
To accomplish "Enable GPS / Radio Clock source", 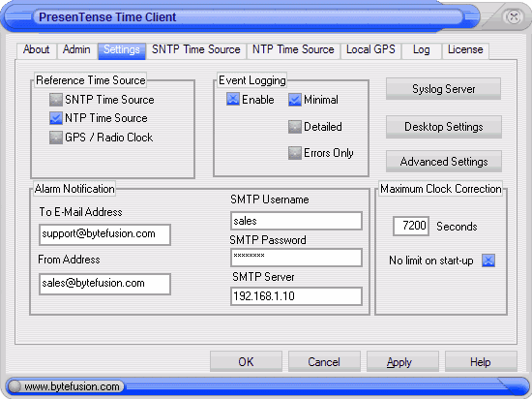I will (x=56, y=138).
